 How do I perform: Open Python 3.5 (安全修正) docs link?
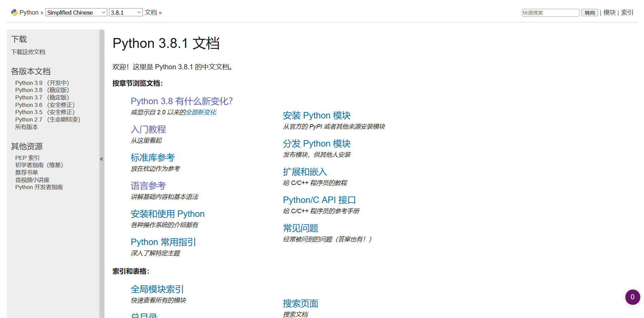(45, 112)
